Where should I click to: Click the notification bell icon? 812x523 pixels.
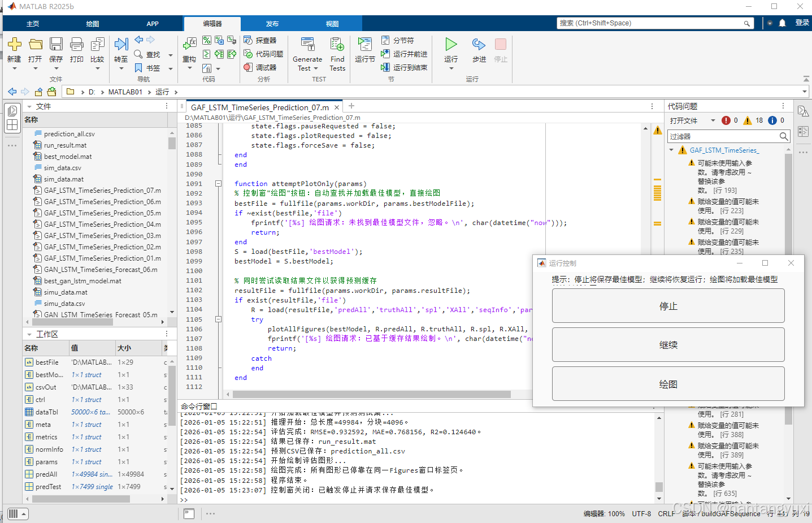(782, 23)
